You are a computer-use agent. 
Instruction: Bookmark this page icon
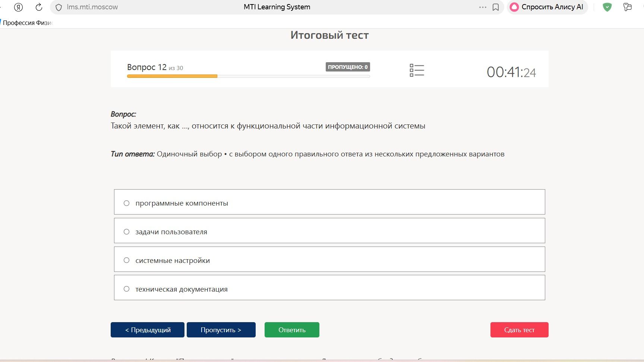(496, 7)
